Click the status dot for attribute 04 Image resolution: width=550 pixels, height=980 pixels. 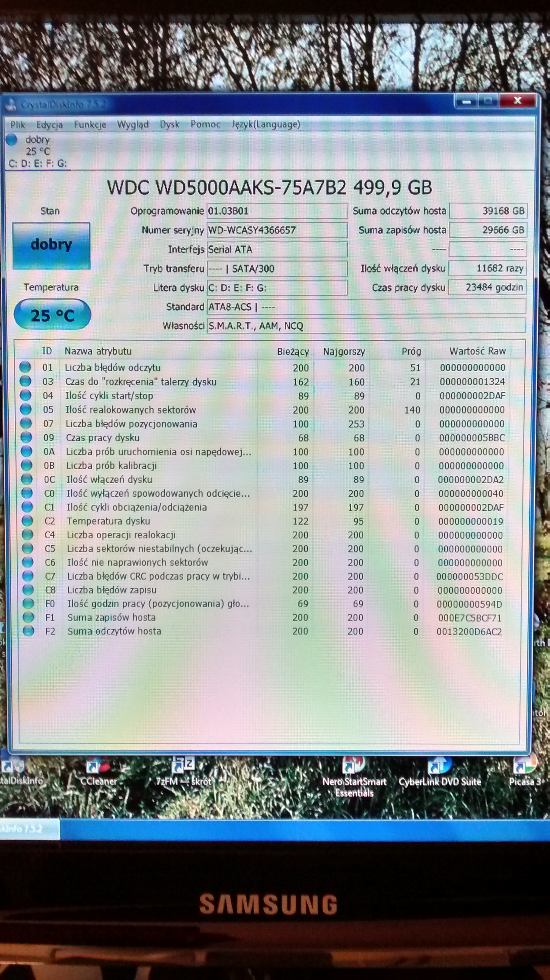point(25,395)
